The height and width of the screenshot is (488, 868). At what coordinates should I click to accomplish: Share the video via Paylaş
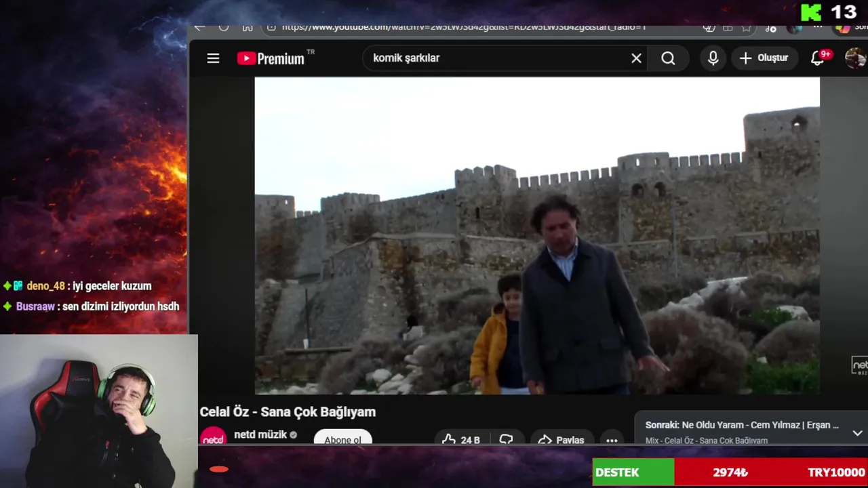[x=561, y=438]
